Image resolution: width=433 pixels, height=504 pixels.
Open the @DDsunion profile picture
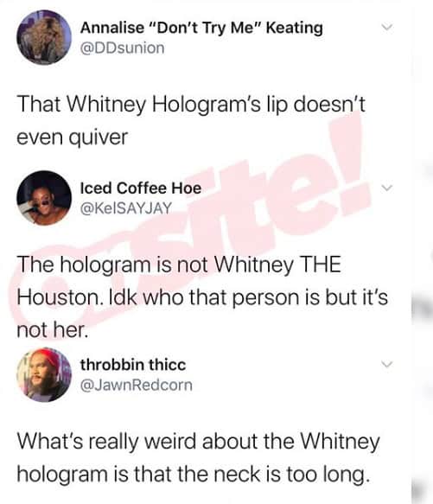pyautogui.click(x=44, y=37)
